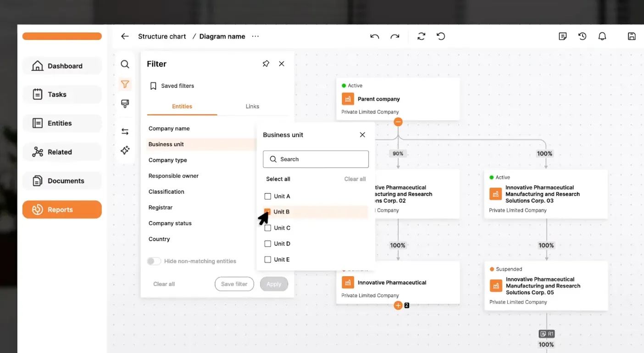This screenshot has width=644, height=353.
Task: Save the diagram with the floppy disk icon
Action: [x=632, y=36]
